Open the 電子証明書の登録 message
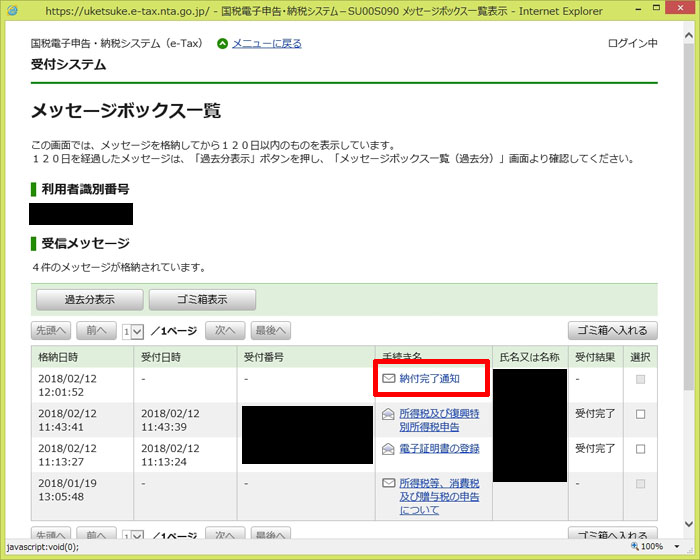The image size is (700, 560). pyautogui.click(x=439, y=449)
